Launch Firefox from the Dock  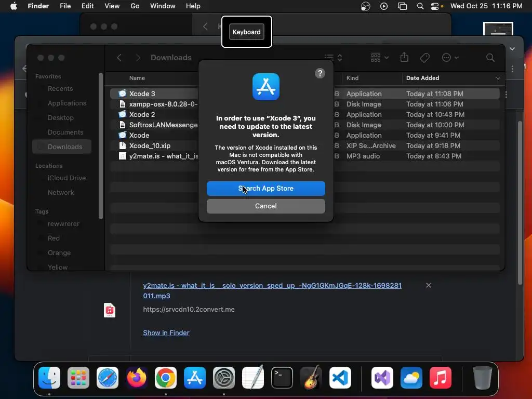pyautogui.click(x=137, y=378)
